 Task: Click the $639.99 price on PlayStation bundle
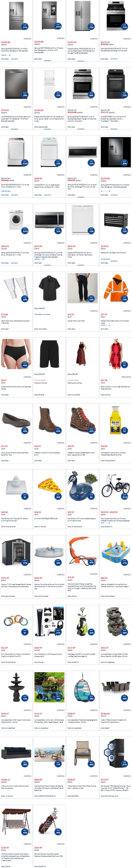tap(38, 648)
